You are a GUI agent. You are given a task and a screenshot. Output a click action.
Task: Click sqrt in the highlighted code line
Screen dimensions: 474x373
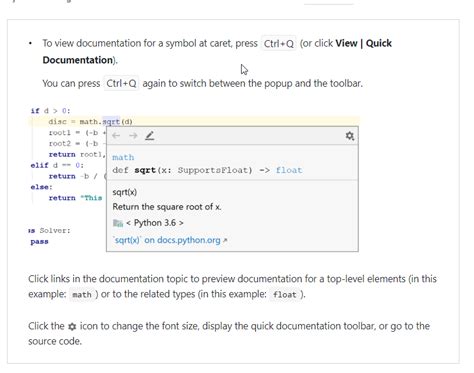[111, 122]
